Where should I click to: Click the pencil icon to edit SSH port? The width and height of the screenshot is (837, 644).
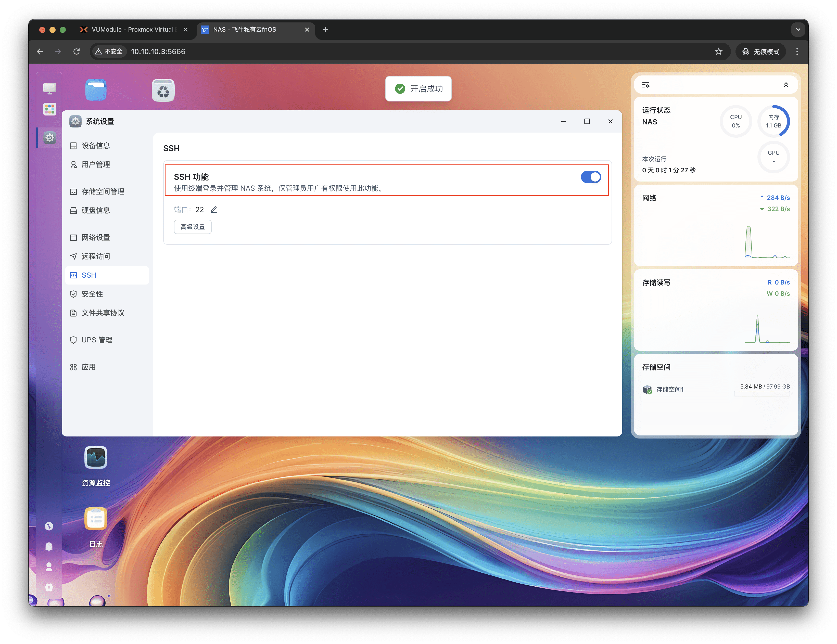pyautogui.click(x=214, y=210)
